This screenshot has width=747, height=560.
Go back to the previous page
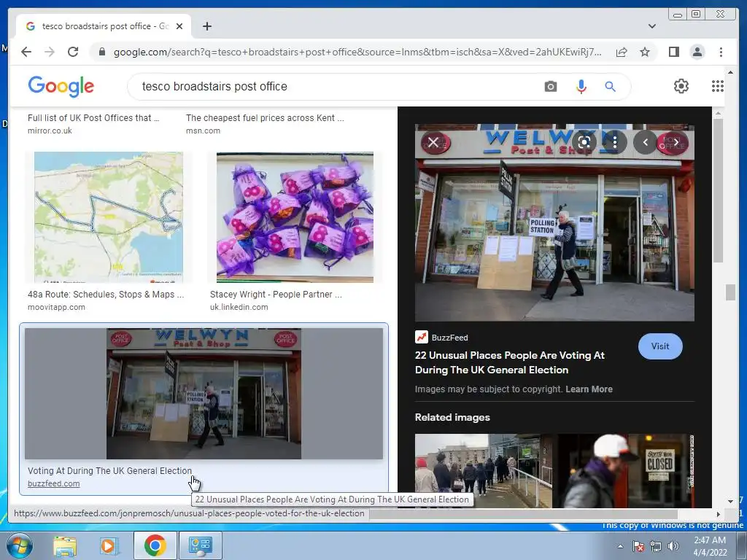click(26, 52)
